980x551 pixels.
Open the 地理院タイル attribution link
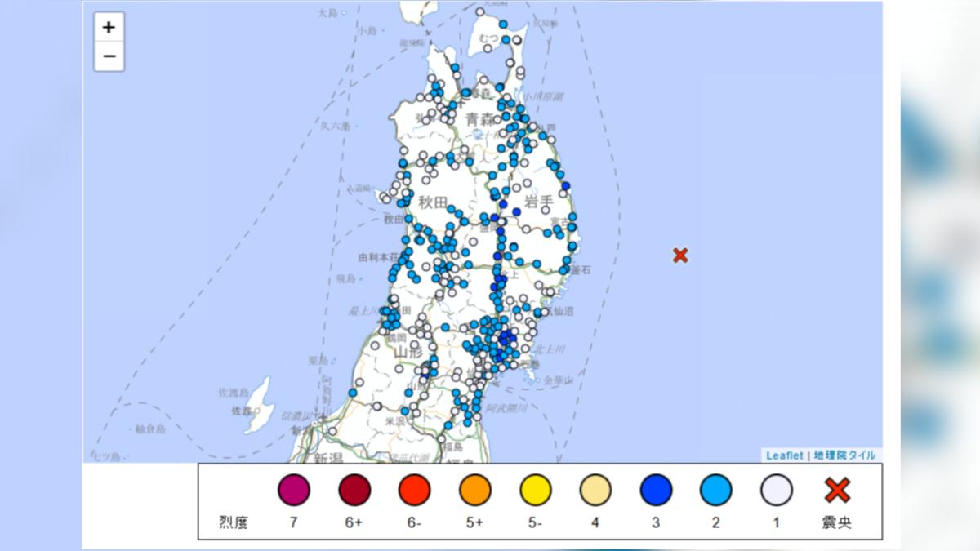pyautogui.click(x=844, y=455)
